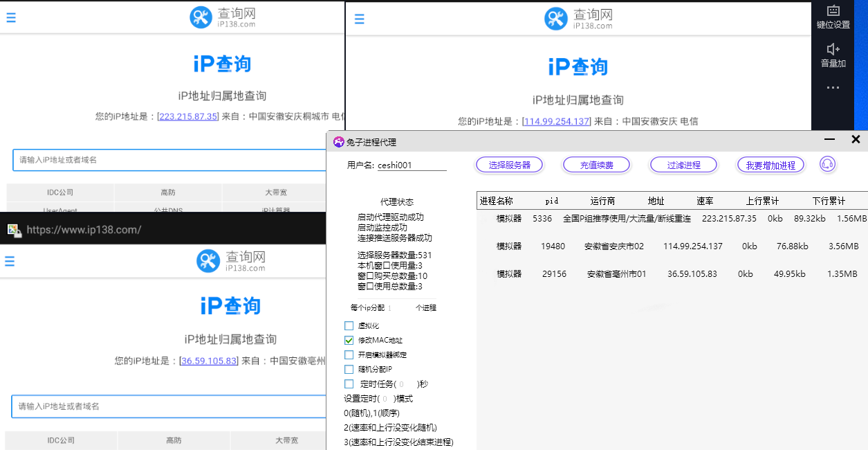The image size is (868, 450).
Task: Open IDC公司 in top-left window
Action: pos(60,192)
